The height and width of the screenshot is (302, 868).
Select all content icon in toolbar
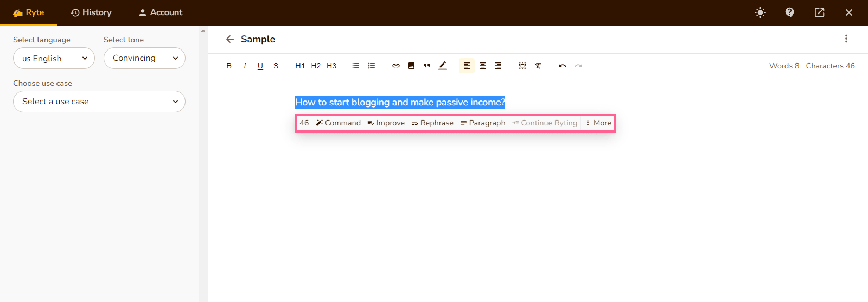pyautogui.click(x=522, y=66)
